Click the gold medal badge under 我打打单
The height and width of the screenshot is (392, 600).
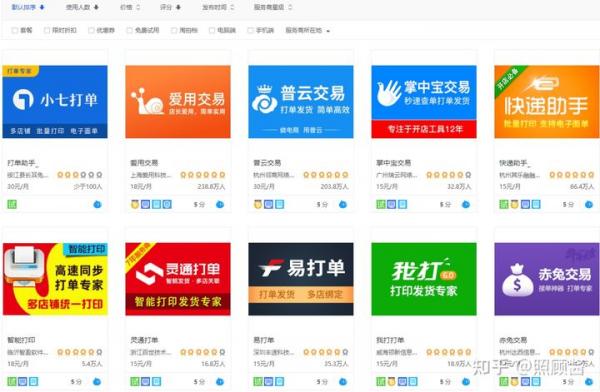pyautogui.click(x=391, y=382)
